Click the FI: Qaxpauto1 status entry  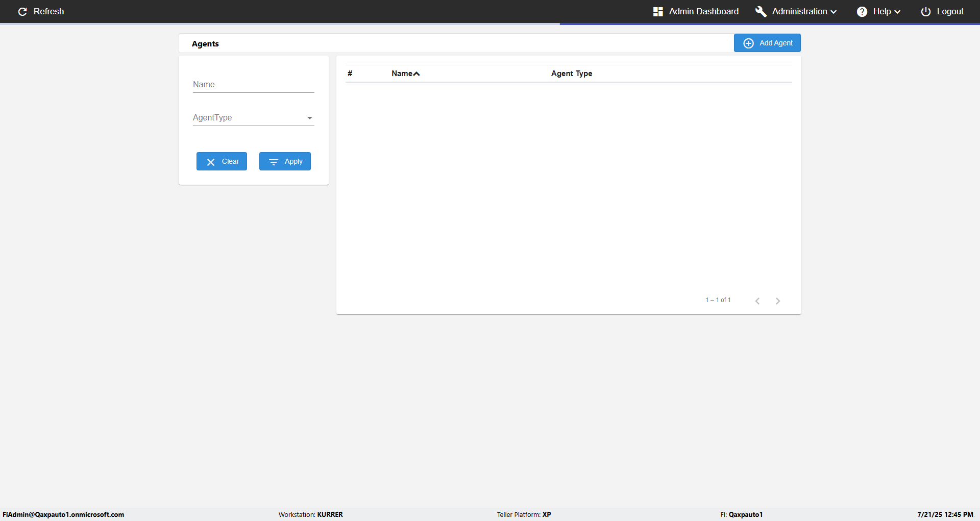[x=742, y=514]
